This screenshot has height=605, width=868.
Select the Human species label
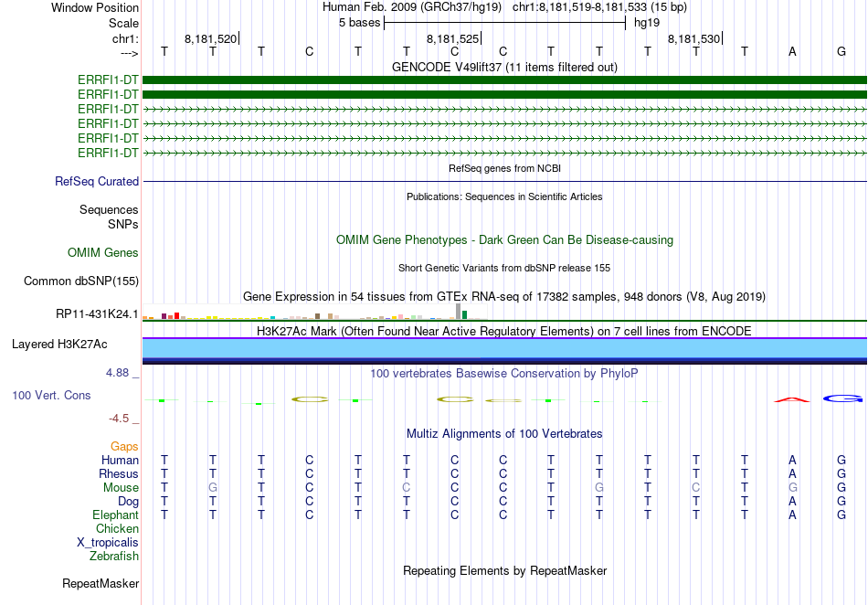pos(120,460)
